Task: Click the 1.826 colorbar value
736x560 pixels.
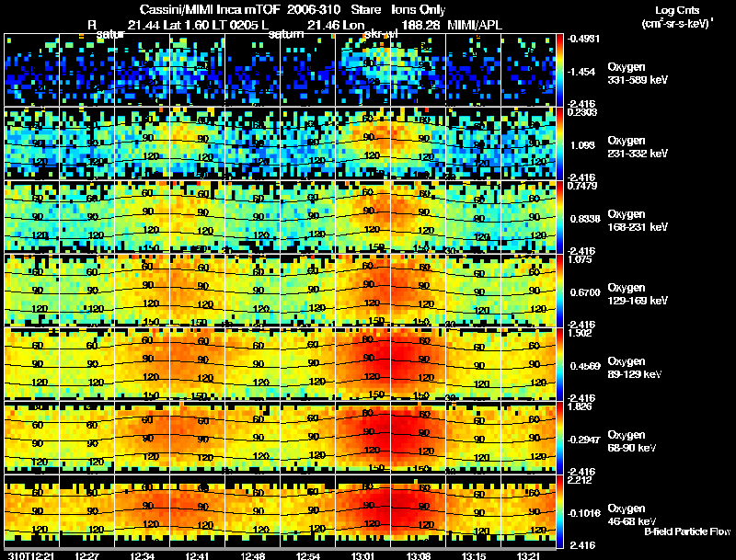Action: click(580, 406)
